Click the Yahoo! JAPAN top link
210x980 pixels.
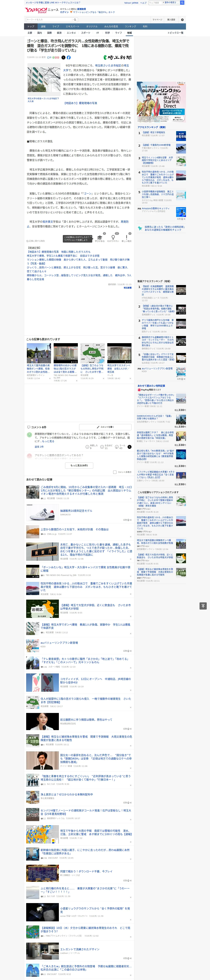pyautogui.click(x=131, y=3)
